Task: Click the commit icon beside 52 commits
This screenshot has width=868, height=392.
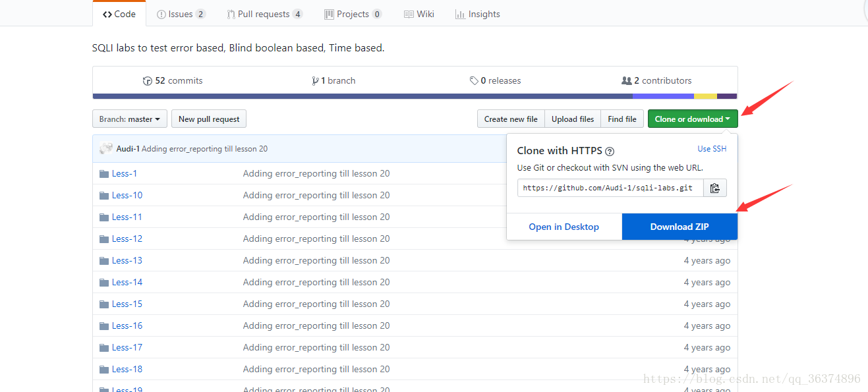Action: pyautogui.click(x=148, y=81)
